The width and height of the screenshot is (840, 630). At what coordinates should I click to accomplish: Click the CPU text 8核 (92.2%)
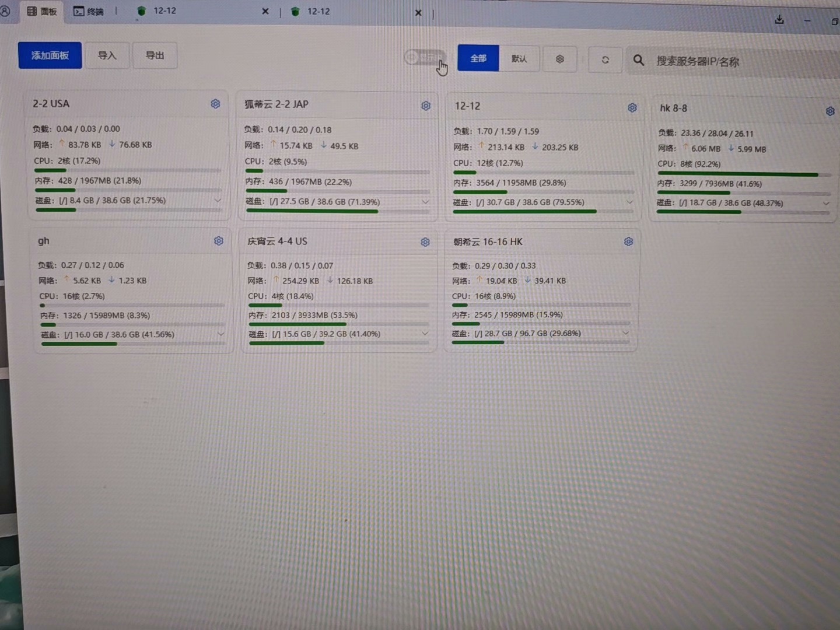click(x=700, y=164)
